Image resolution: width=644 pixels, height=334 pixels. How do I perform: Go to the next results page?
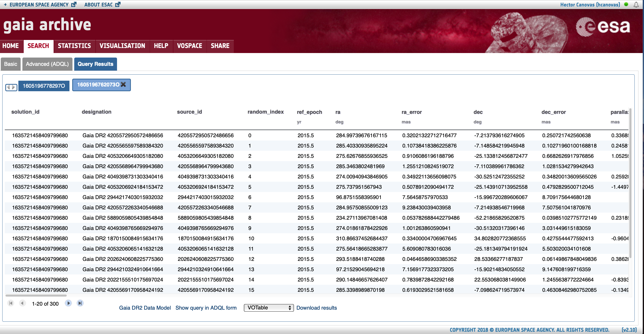pyautogui.click(x=68, y=303)
